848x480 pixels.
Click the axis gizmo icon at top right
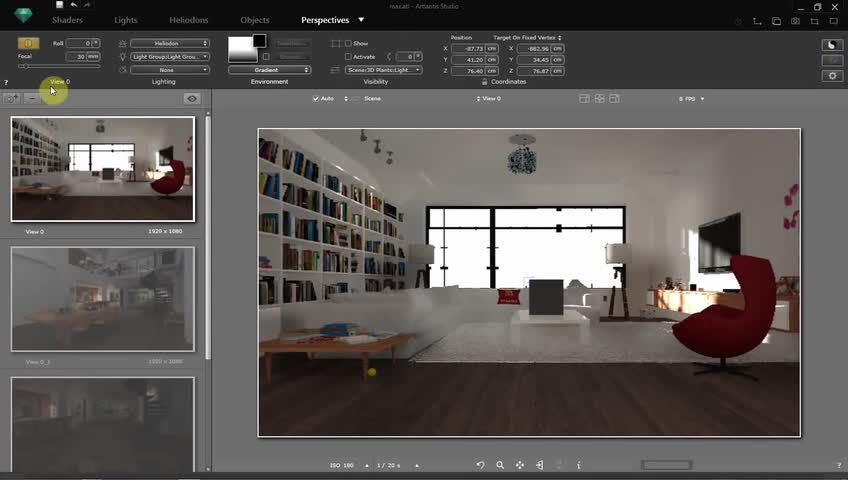[757, 21]
